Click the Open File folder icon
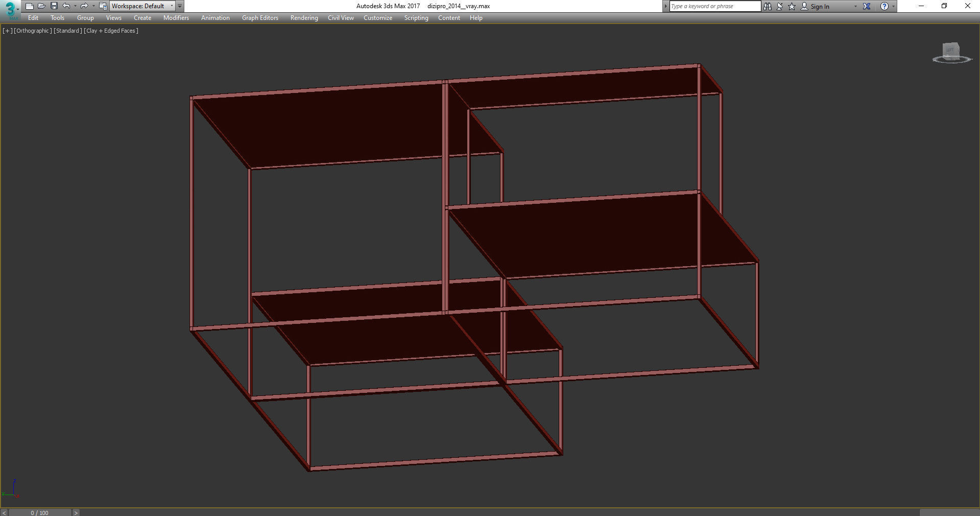Image resolution: width=980 pixels, height=516 pixels. click(x=41, y=6)
